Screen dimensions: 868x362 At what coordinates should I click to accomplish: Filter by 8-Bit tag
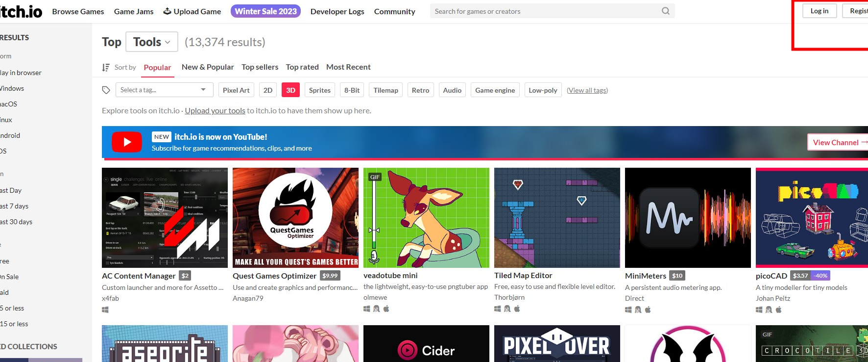point(352,90)
